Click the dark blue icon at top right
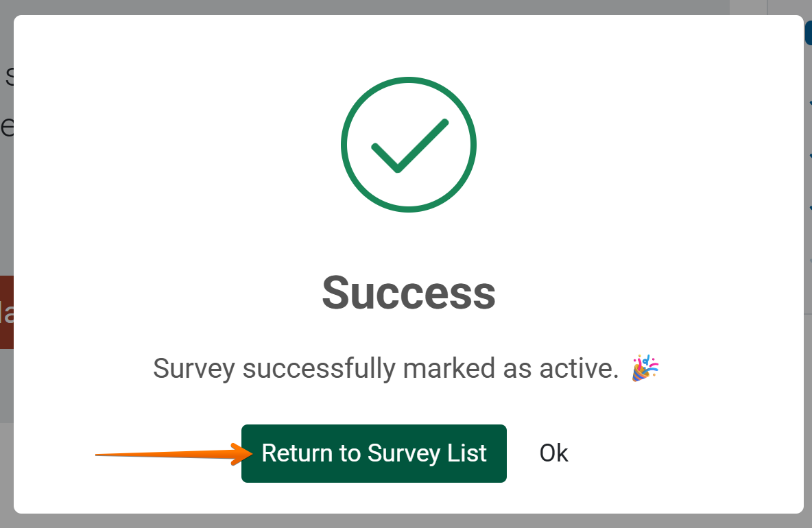 809,31
